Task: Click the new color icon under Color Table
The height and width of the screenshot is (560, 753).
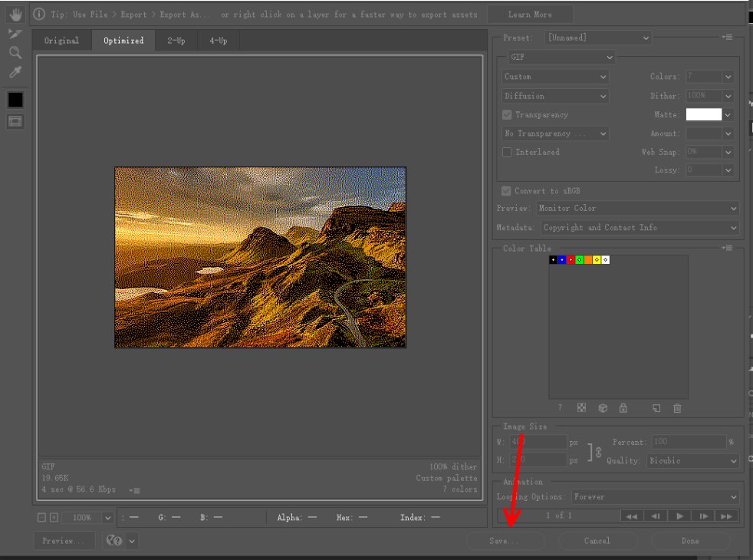Action: pyautogui.click(x=656, y=408)
